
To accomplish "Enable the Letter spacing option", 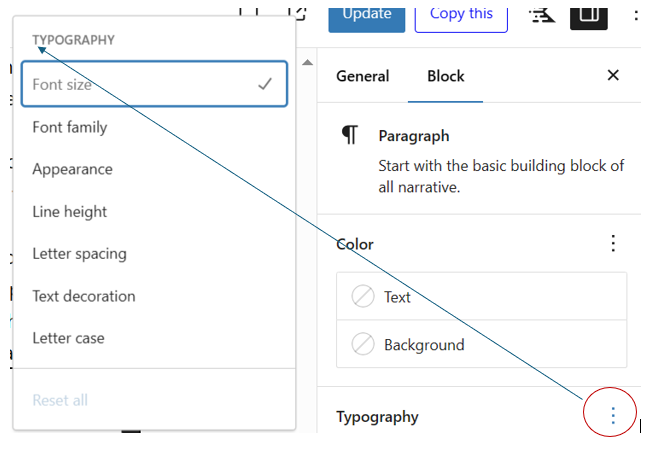I will coord(154,254).
